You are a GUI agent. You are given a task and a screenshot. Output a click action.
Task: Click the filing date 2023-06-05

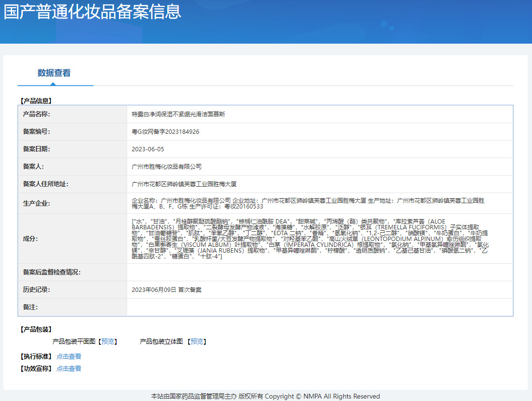pos(148,149)
